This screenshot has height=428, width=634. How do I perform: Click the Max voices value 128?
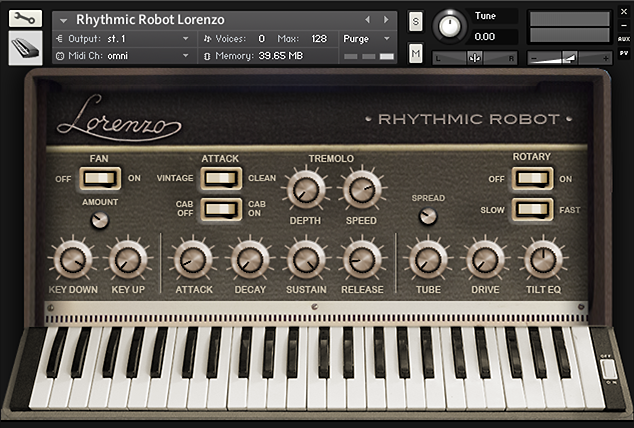(x=319, y=39)
